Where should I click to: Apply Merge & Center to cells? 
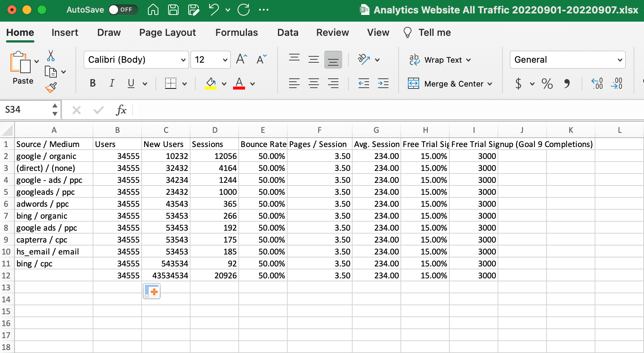(450, 84)
